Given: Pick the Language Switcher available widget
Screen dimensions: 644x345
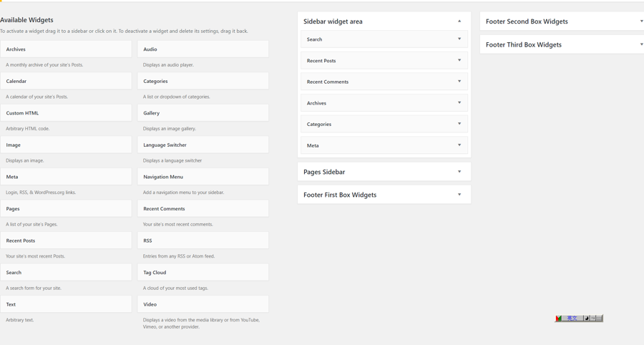Looking at the screenshot, I should coord(203,145).
